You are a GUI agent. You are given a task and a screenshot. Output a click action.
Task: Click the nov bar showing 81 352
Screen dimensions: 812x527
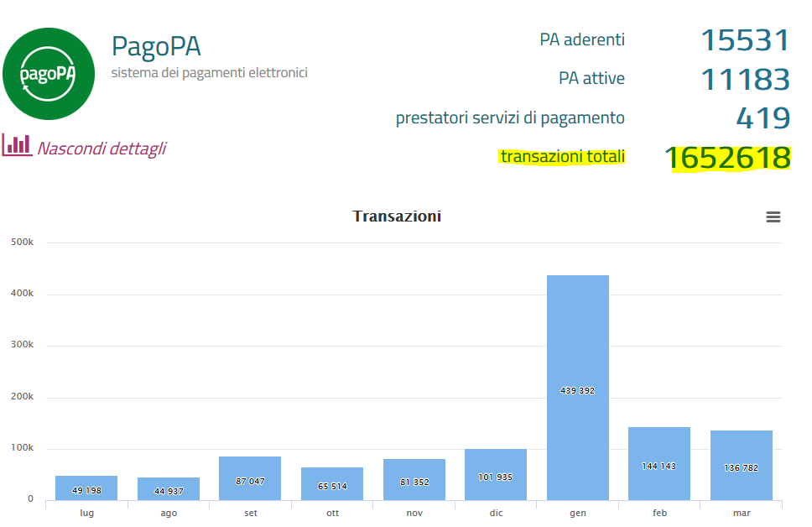[414, 480]
